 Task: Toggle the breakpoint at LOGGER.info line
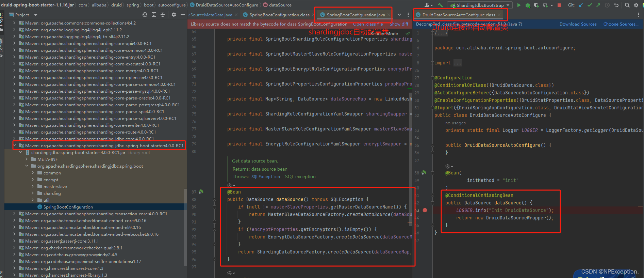[425, 210]
